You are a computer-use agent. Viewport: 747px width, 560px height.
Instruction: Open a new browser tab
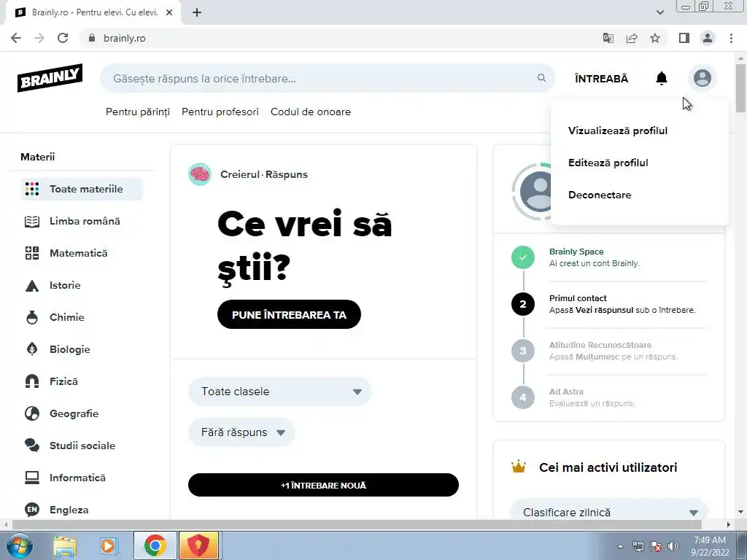tap(197, 12)
